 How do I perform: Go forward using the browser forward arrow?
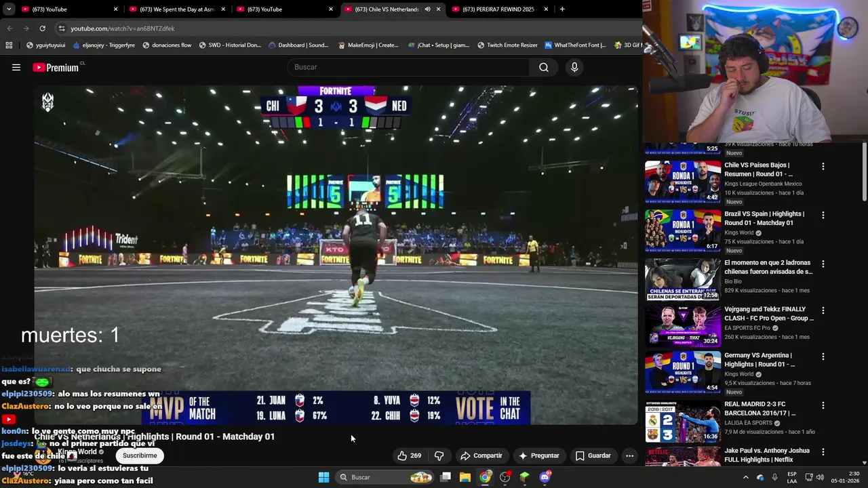[x=26, y=28]
